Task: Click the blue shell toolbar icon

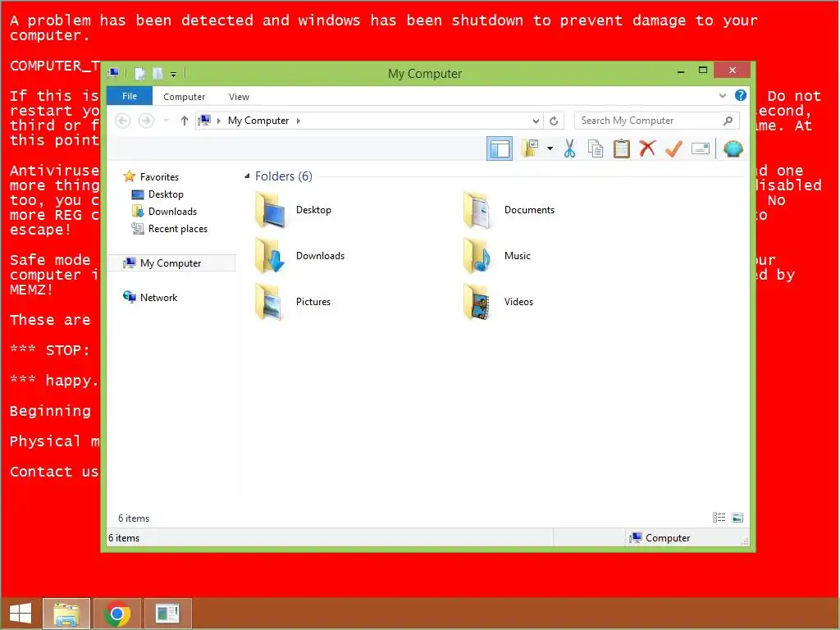Action: click(733, 148)
